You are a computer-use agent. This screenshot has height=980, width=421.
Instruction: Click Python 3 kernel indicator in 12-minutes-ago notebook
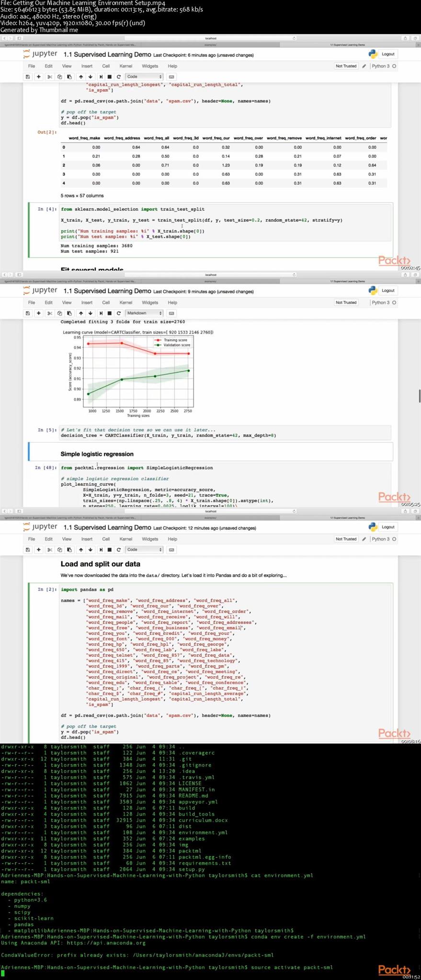[x=384, y=539]
